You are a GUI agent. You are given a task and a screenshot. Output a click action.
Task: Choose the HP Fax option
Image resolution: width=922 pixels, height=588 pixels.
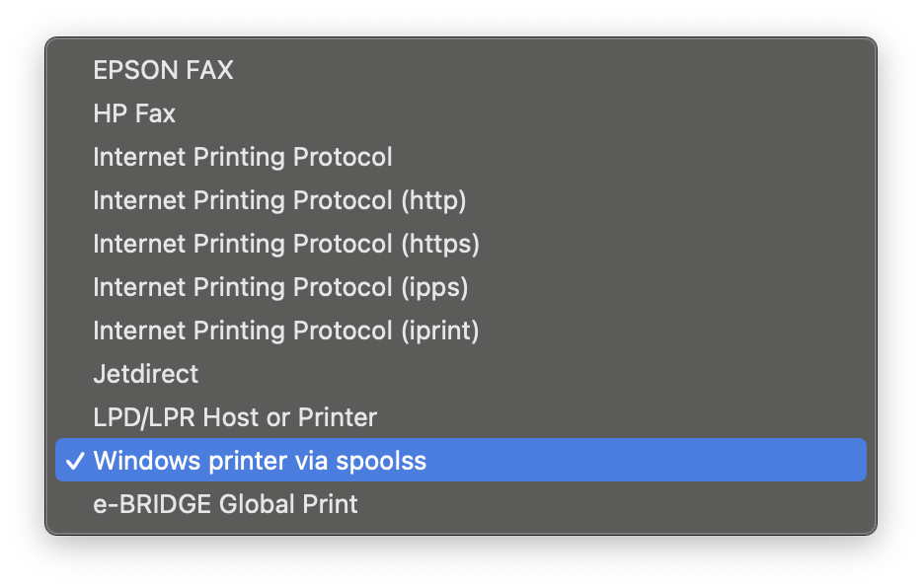pyautogui.click(x=134, y=113)
